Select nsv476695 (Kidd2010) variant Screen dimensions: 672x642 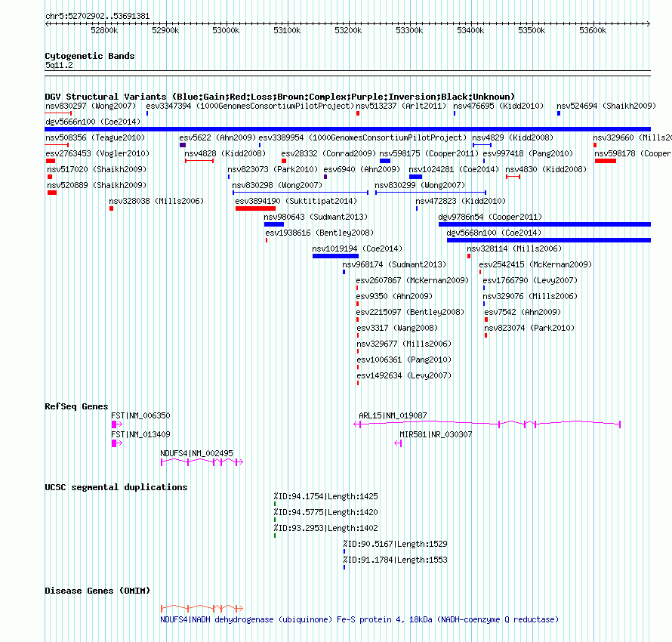[x=498, y=106]
